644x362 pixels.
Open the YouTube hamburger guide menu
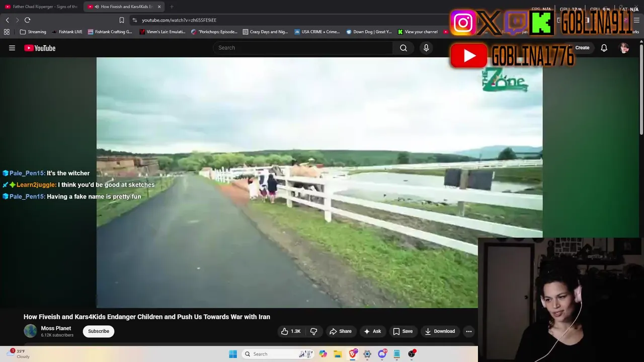[12, 48]
